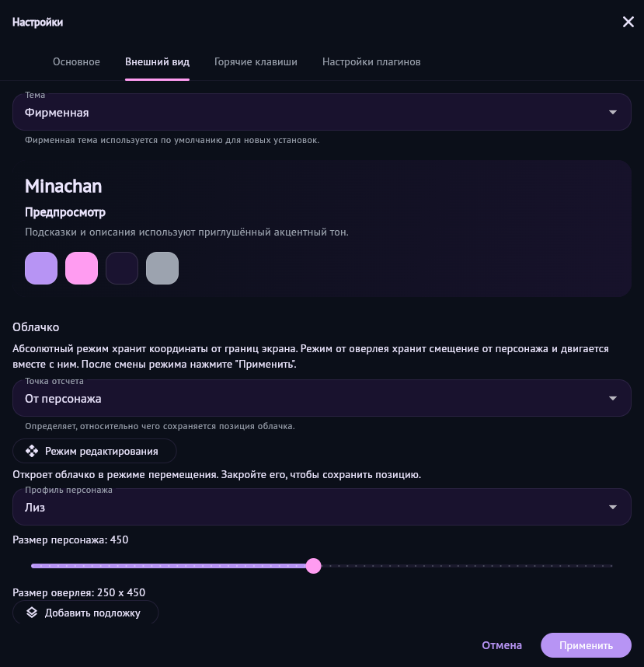Click the pink theme color swatch
The width and height of the screenshot is (644, 667).
[82, 268]
